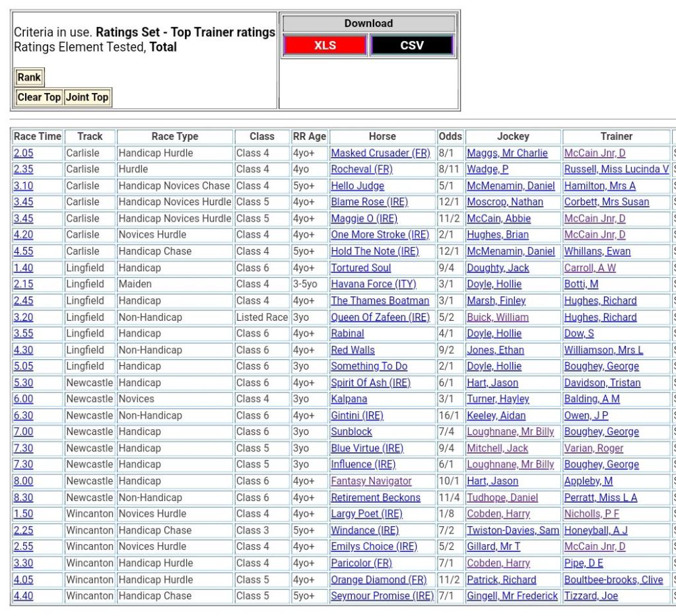
Task: Open trainer Russell, Miss Lucinda V
Action: (x=616, y=170)
